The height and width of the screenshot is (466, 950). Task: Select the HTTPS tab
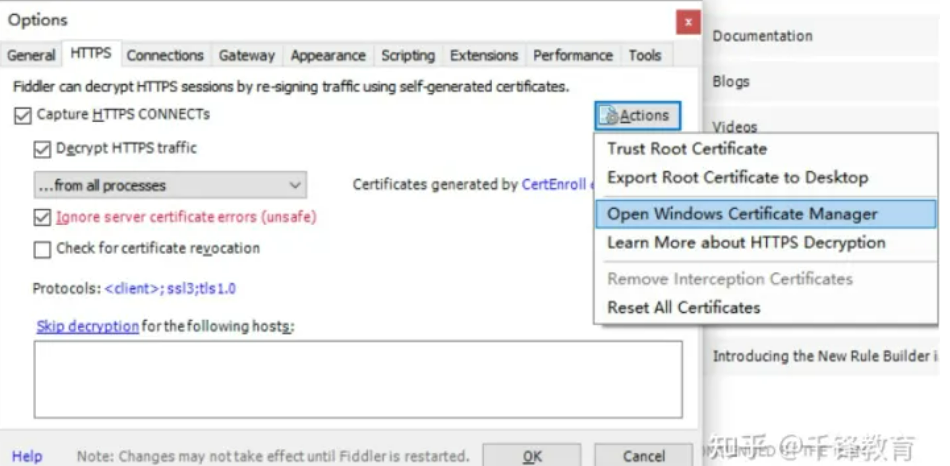91,53
